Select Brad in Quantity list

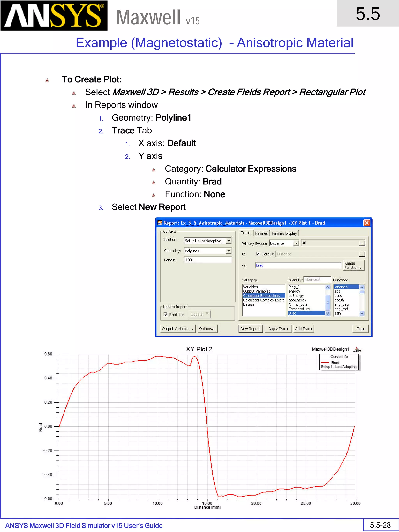306,313
